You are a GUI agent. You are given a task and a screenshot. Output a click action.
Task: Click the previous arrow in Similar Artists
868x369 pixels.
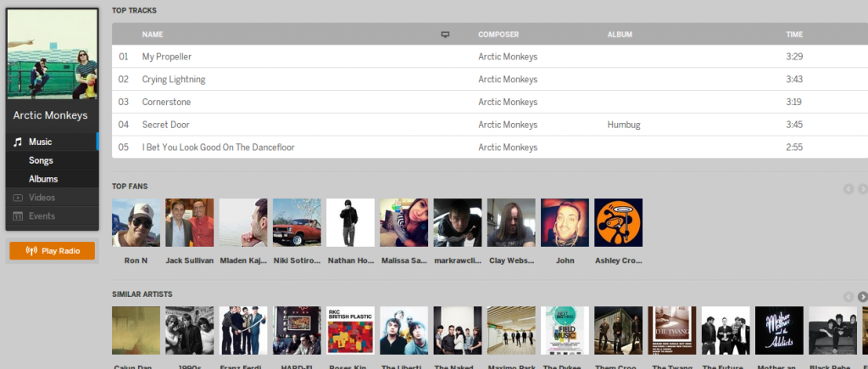click(x=849, y=297)
